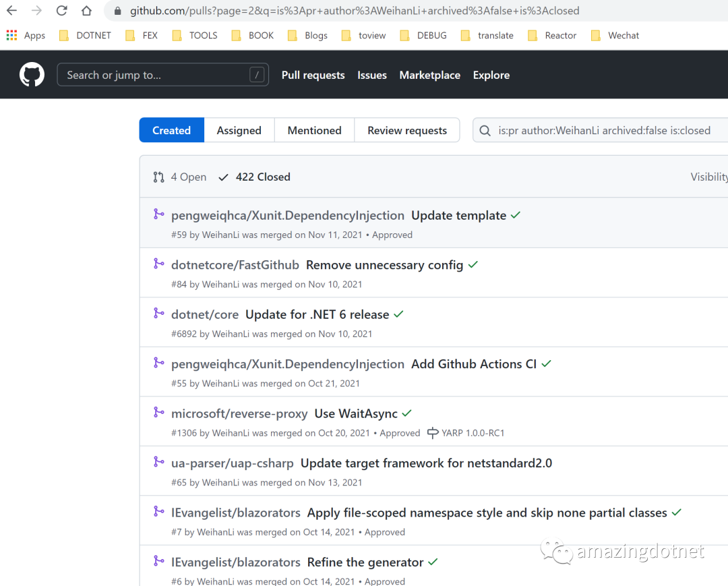Image resolution: width=728 pixels, height=586 pixels.
Task: Click merged icon for netstandard2.0 PR
Action: pos(159,462)
